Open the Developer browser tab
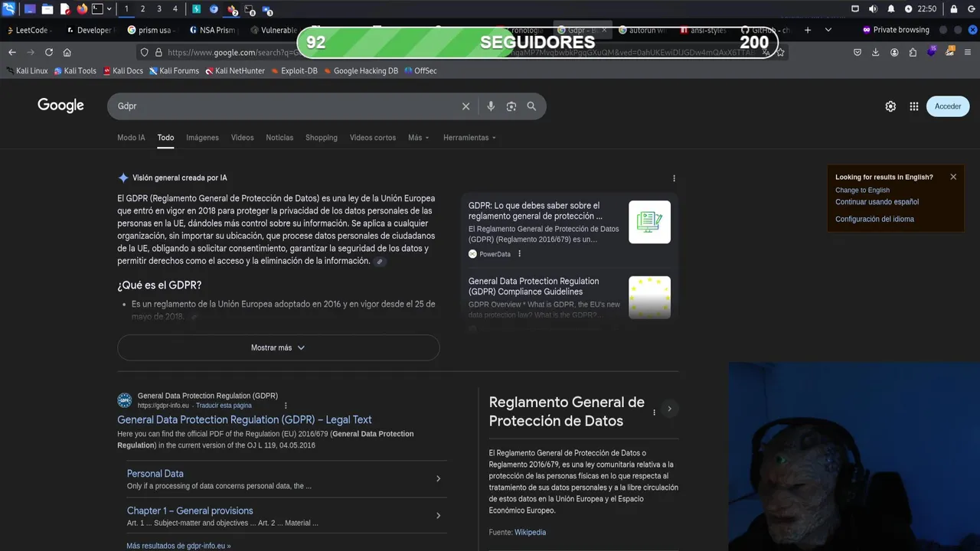This screenshot has width=980, height=551. coord(90,30)
